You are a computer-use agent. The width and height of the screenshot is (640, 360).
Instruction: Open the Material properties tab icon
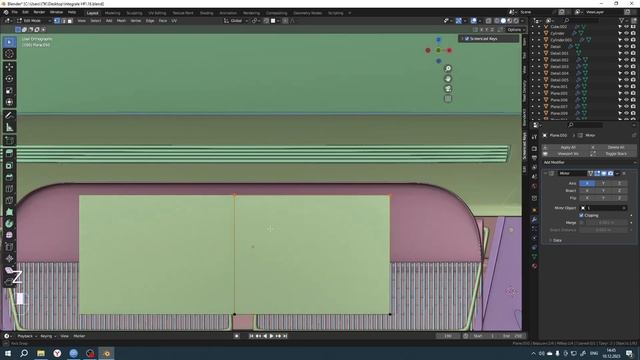click(534, 266)
